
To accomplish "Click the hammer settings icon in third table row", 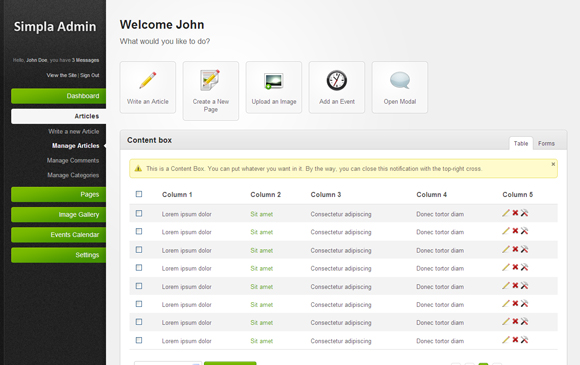I will tap(524, 250).
